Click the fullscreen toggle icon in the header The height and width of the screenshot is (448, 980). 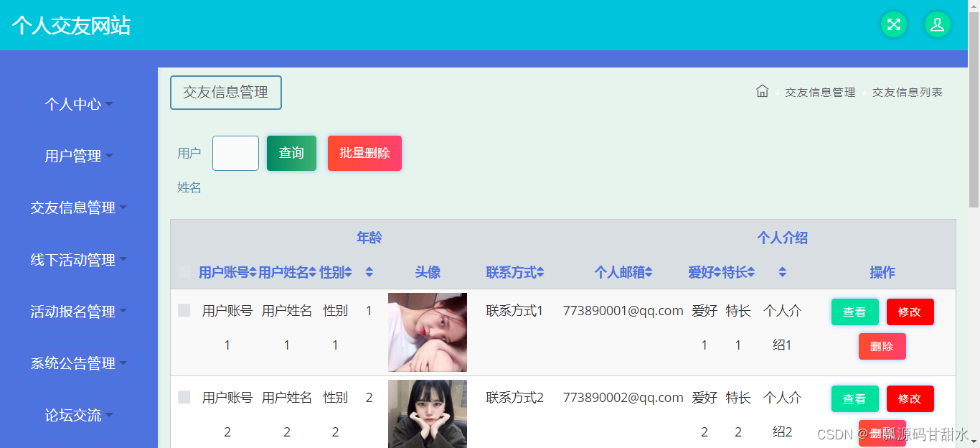[x=893, y=24]
